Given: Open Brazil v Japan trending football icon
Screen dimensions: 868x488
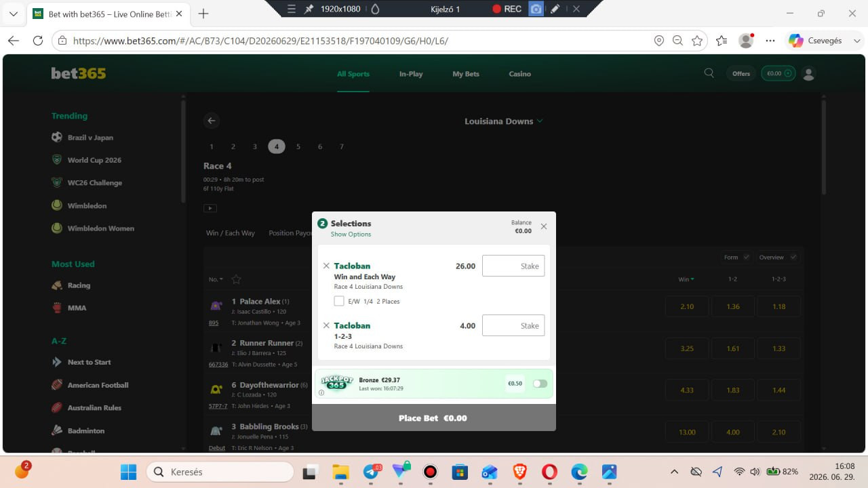Looking at the screenshot, I should tap(57, 137).
